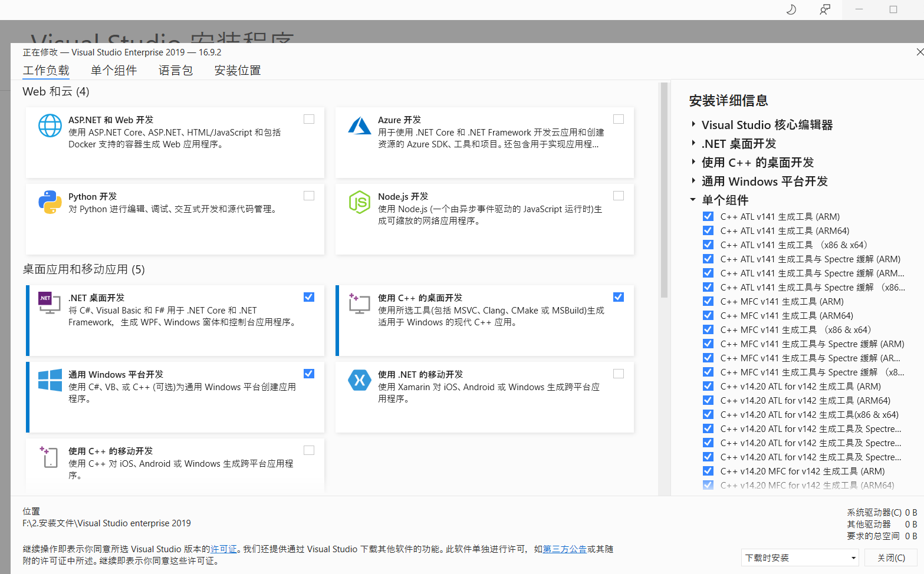The image size is (924, 574).
Task: Check the ASP.NET 和 Web 开发 workload
Action: tap(309, 119)
